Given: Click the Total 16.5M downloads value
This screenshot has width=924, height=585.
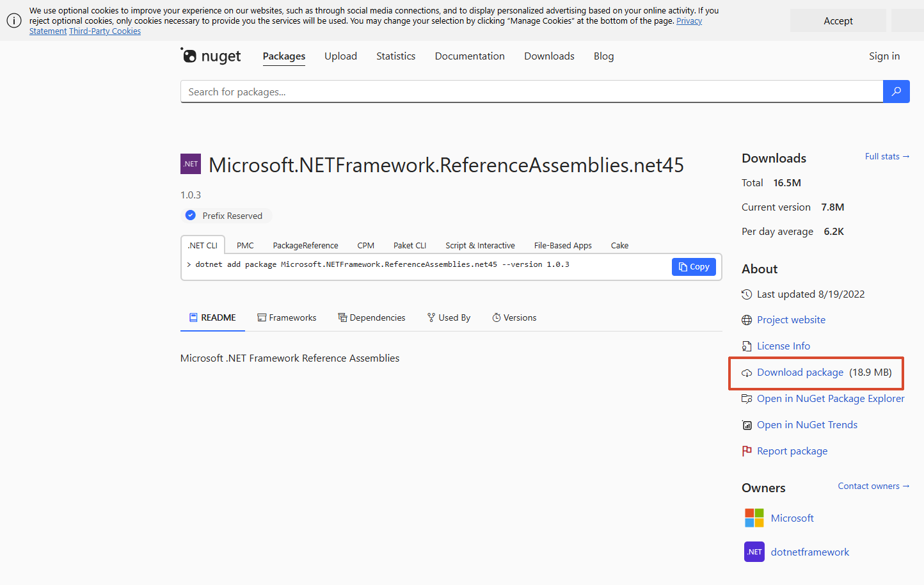Looking at the screenshot, I should pos(787,182).
